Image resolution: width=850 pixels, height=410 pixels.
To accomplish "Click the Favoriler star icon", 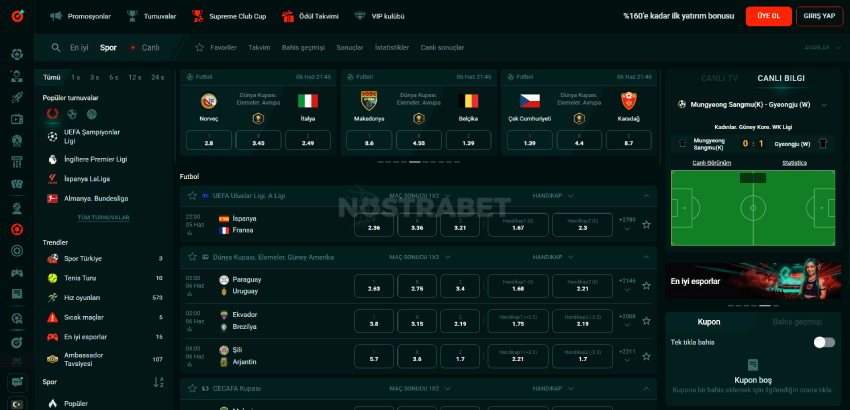I will 199,47.
